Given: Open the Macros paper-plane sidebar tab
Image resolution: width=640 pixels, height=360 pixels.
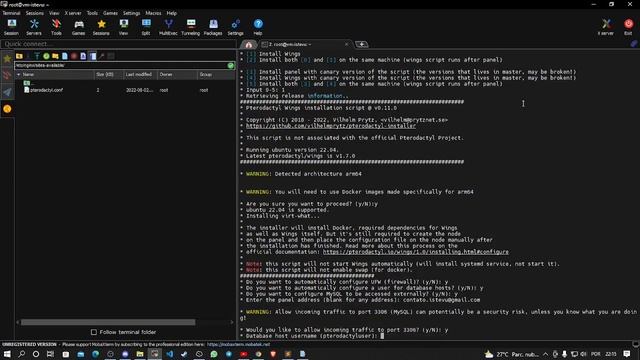Looking at the screenshot, I should [7, 92].
